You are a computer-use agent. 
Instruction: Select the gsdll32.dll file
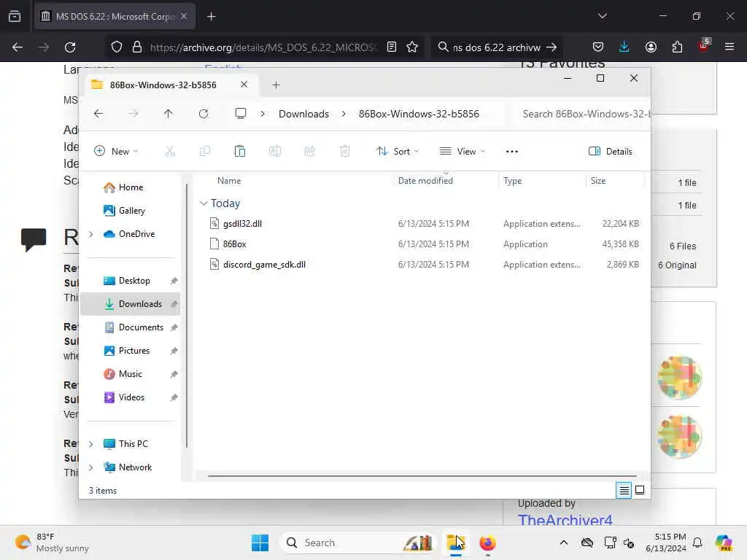242,223
